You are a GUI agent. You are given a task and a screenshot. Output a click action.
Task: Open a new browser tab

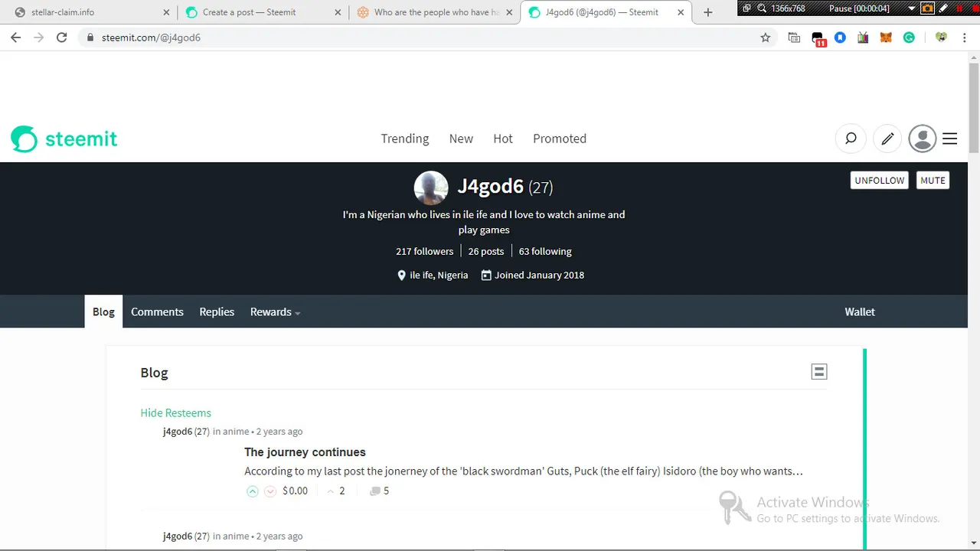click(708, 12)
